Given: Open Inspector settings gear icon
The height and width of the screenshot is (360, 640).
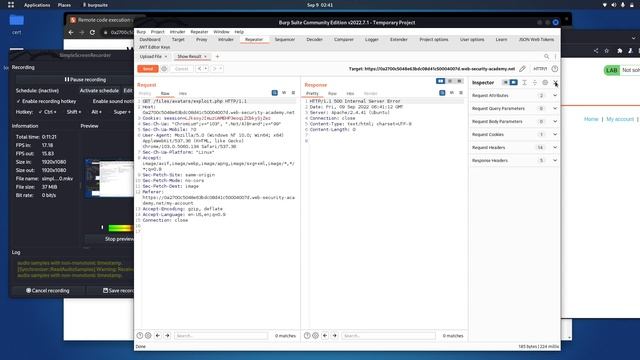Looking at the screenshot, I should click(545, 82).
